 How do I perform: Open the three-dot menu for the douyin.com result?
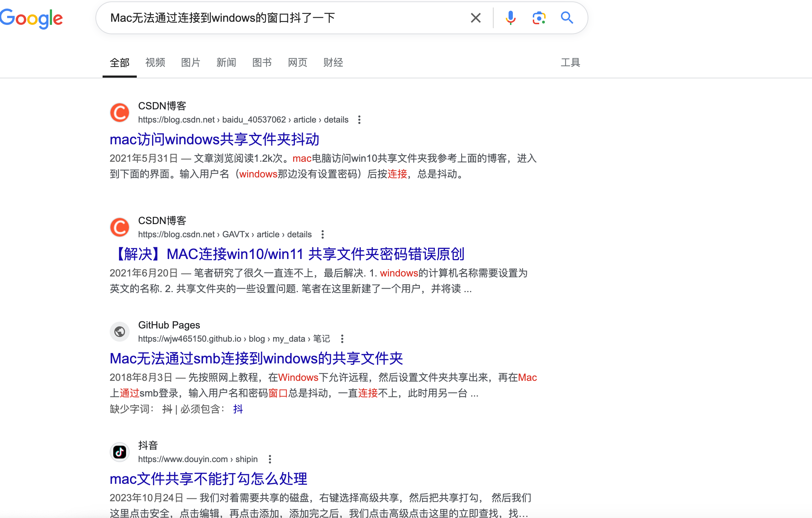270,459
